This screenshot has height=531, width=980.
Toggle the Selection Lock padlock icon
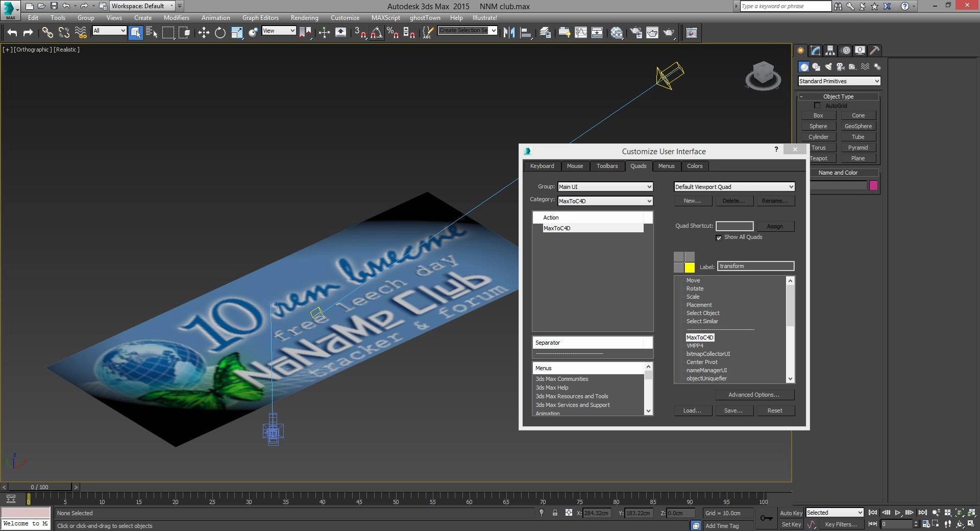pos(555,513)
